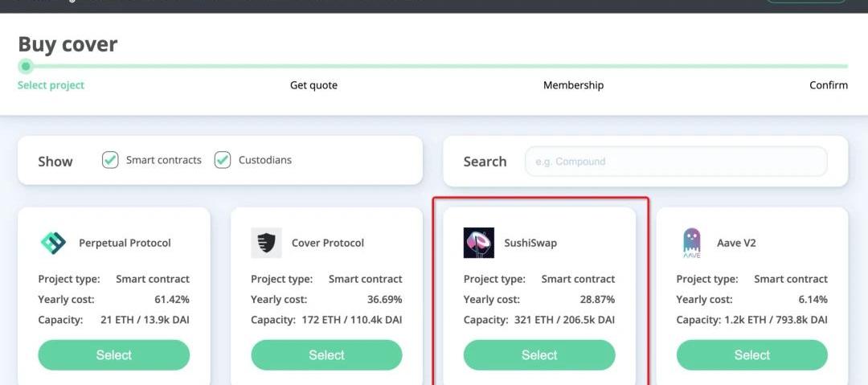Click the Aave V2 project name
868x385 pixels.
pos(736,243)
